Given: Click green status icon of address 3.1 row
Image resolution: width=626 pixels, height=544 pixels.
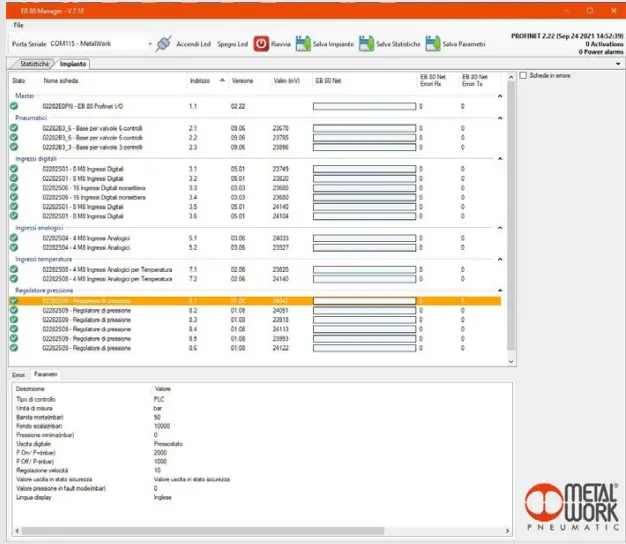Looking at the screenshot, I should point(14,169).
